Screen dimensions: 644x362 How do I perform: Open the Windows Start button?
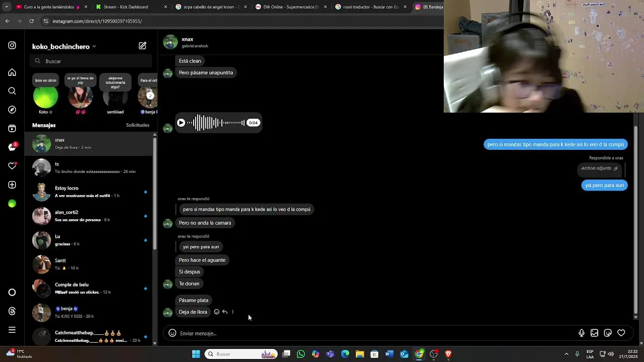coord(196,354)
